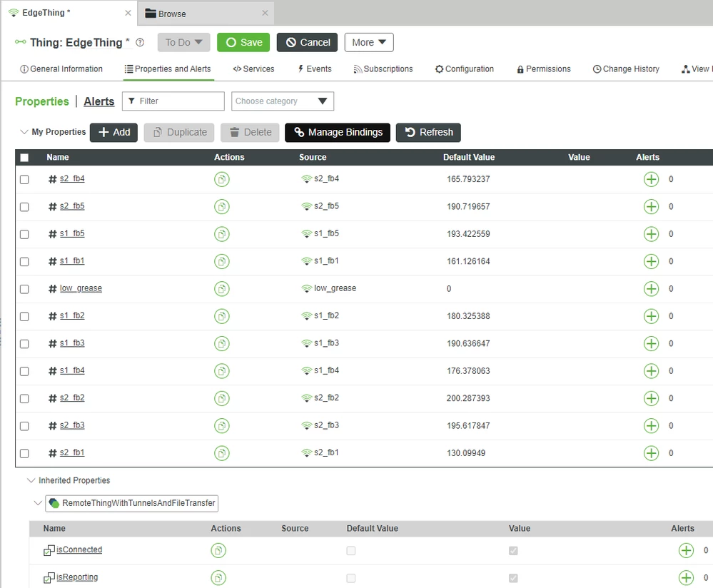Open the low_grease property link

click(x=81, y=288)
